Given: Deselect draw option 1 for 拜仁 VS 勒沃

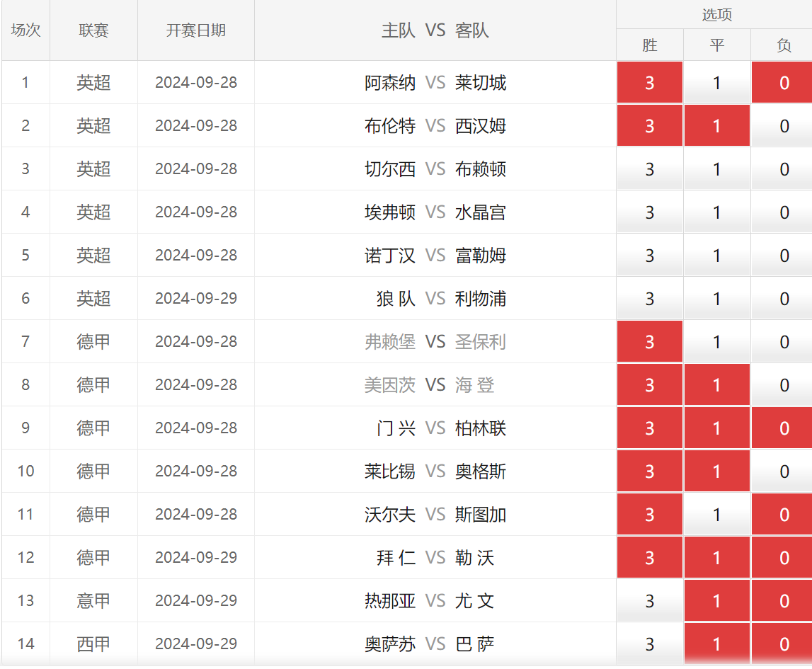Looking at the screenshot, I should 716,558.
